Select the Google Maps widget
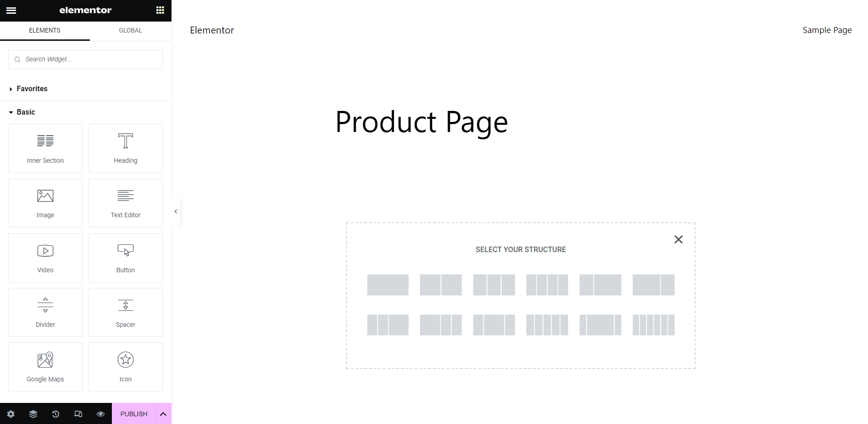Viewport: 868px width, 424px height. pyautogui.click(x=45, y=367)
